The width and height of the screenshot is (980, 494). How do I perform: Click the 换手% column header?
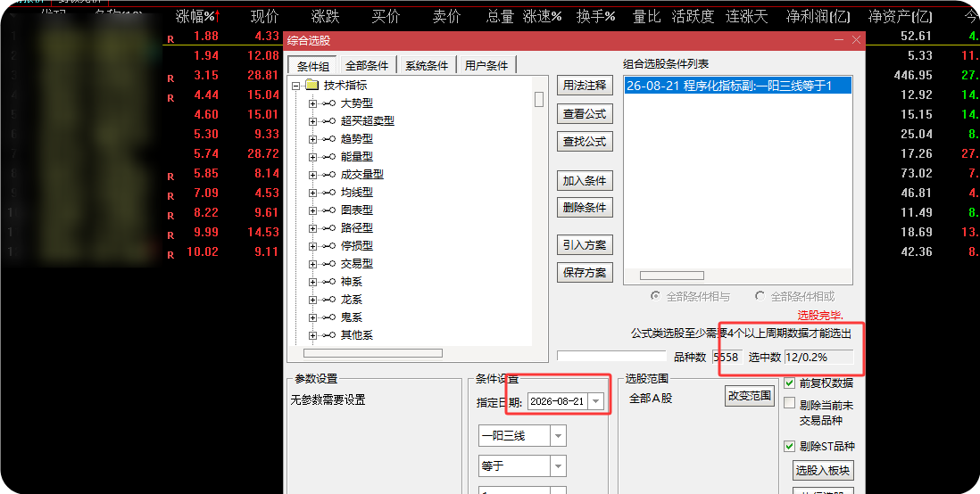tap(595, 17)
